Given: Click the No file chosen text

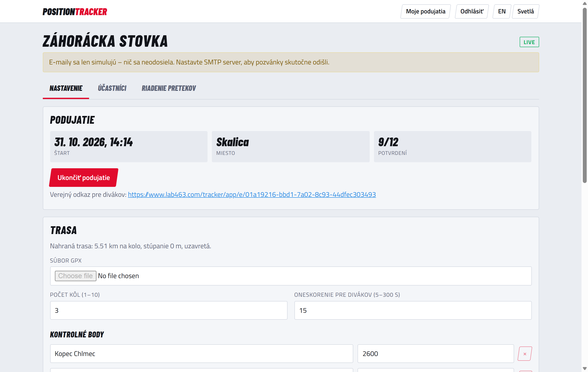Looking at the screenshot, I should point(118,276).
